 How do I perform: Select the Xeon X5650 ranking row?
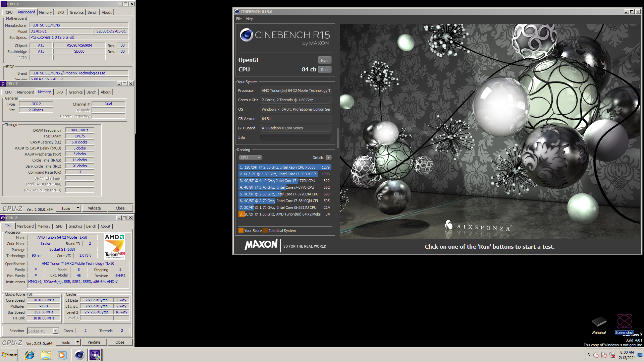coord(285,167)
